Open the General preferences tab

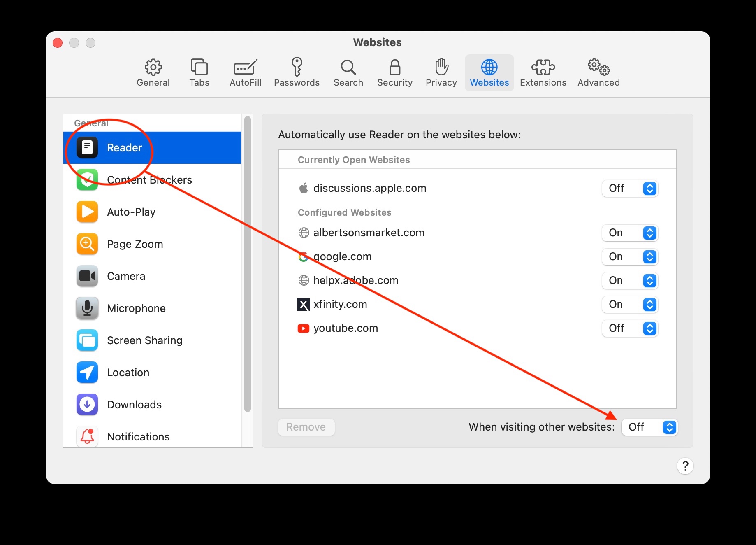click(x=153, y=72)
